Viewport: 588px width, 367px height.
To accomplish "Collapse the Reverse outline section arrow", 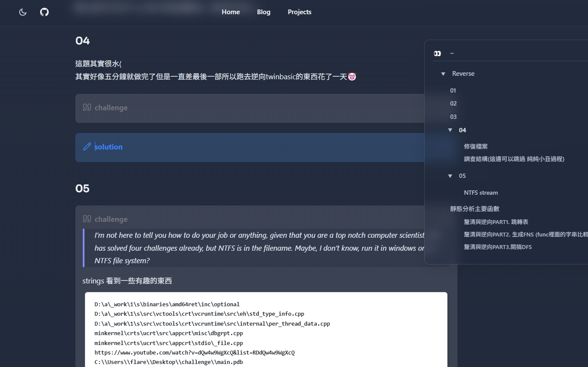I will pos(443,74).
